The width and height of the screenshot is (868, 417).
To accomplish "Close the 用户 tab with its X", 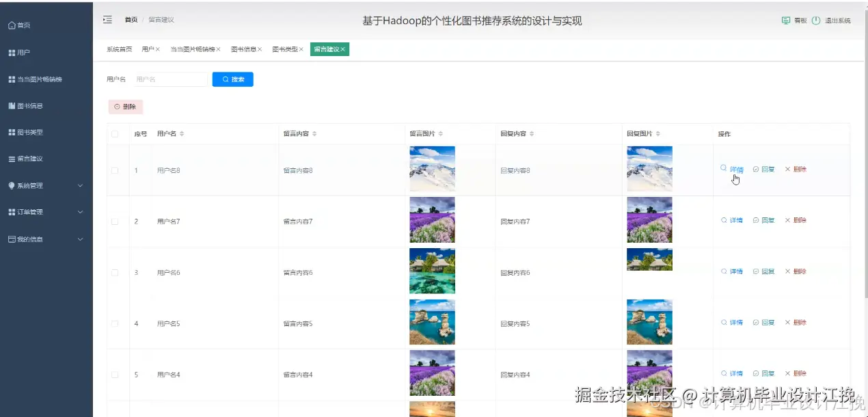I will [x=158, y=49].
